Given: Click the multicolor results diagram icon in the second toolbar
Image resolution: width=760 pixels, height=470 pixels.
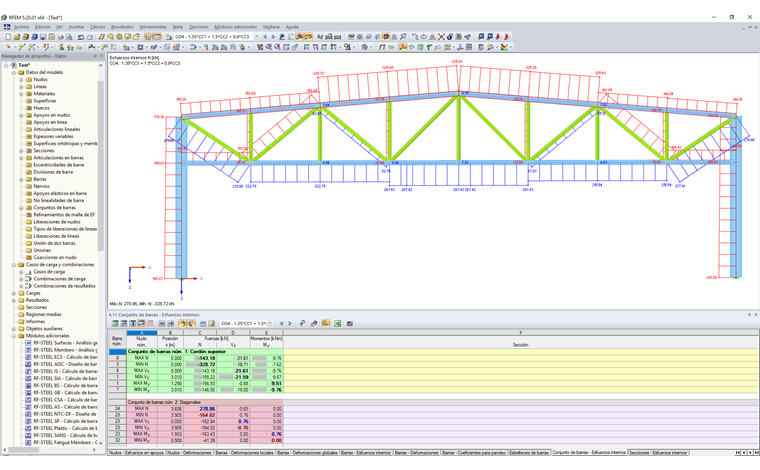Looking at the screenshot, I should [505, 47].
